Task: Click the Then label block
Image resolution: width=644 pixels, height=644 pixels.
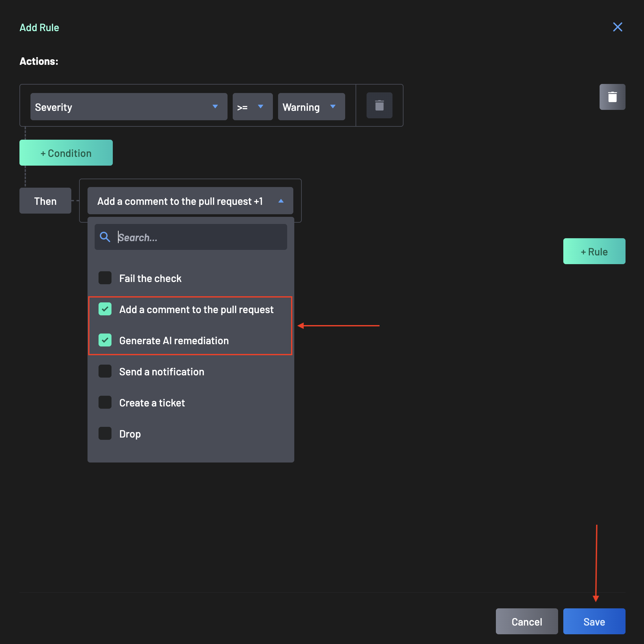Action: point(45,201)
